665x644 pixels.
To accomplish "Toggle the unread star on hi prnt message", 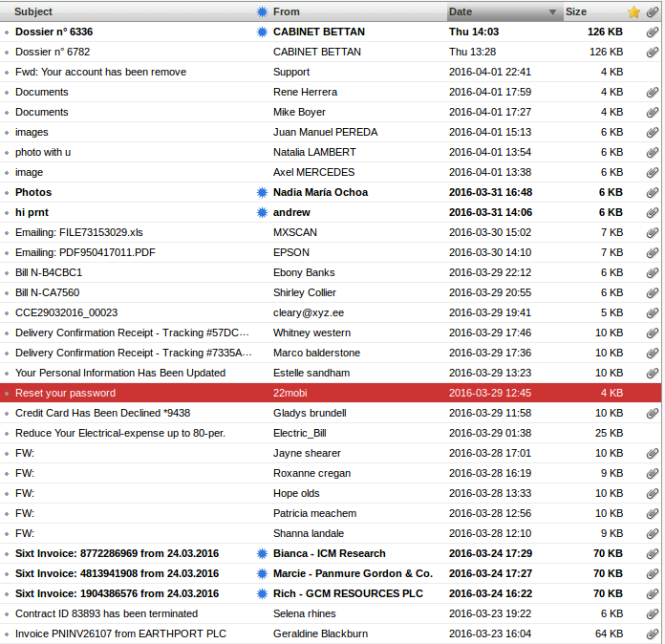I will [263, 212].
